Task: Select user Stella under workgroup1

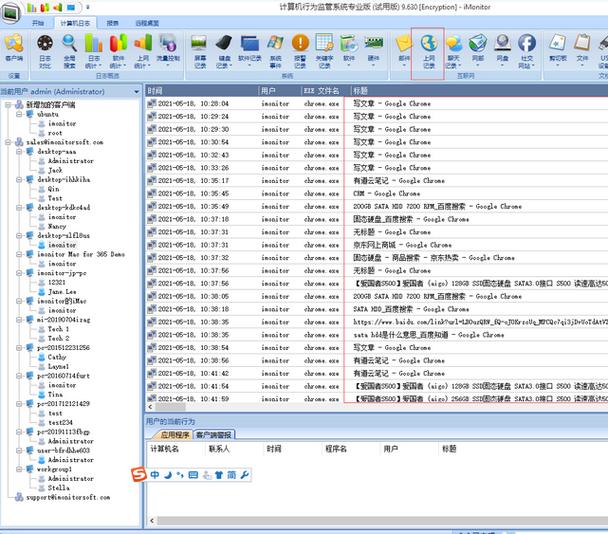Action: (58, 487)
